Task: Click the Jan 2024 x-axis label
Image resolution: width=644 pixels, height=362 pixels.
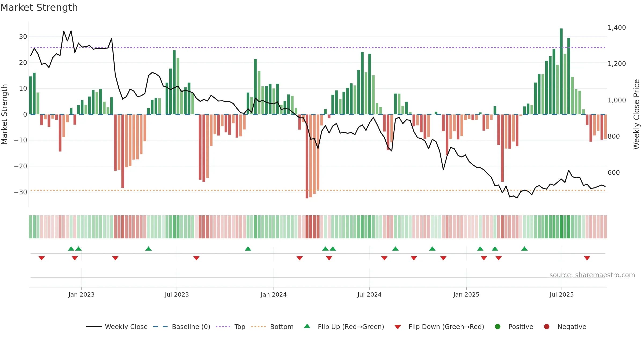Action: 274,294
